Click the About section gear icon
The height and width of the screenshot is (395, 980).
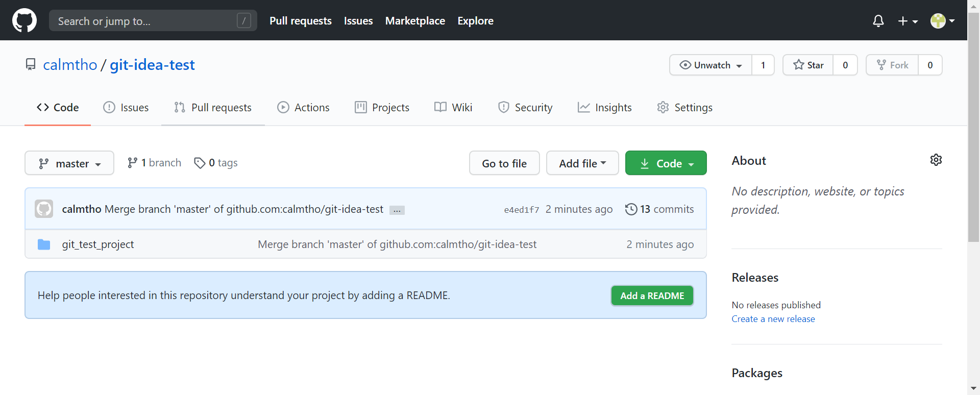coord(936,160)
